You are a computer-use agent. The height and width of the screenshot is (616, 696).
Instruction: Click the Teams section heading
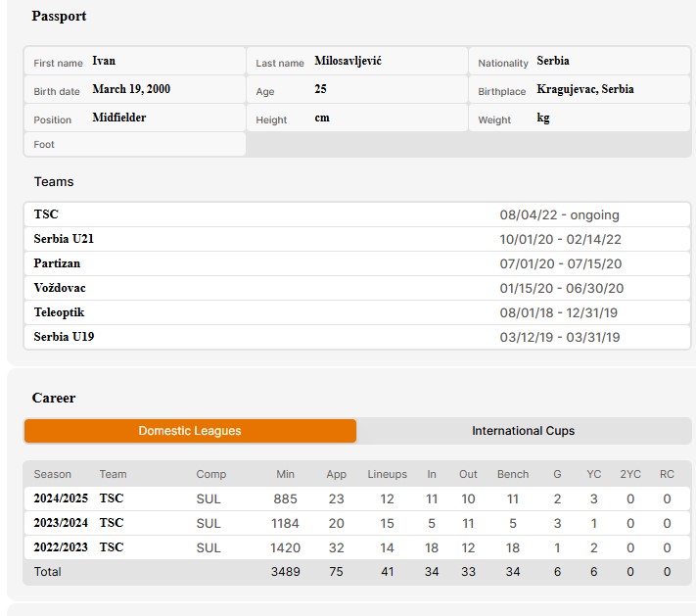(x=54, y=181)
